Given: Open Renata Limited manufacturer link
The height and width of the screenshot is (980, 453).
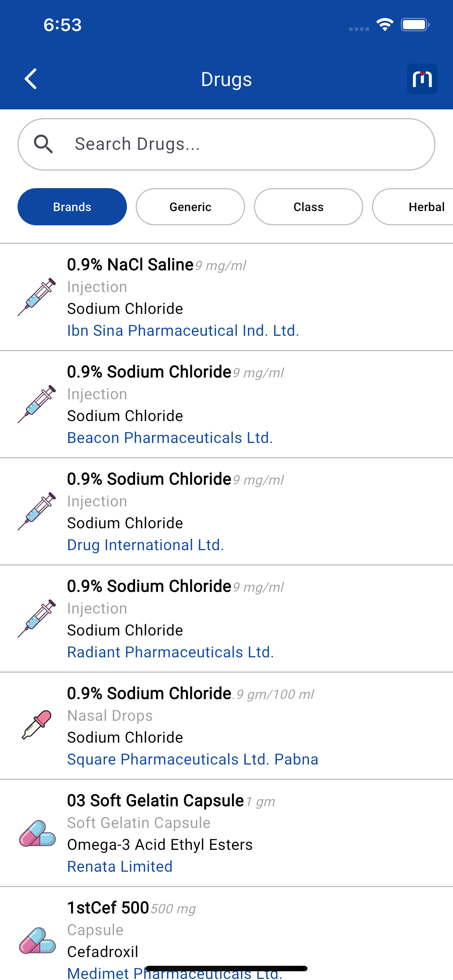Looking at the screenshot, I should click(120, 867).
